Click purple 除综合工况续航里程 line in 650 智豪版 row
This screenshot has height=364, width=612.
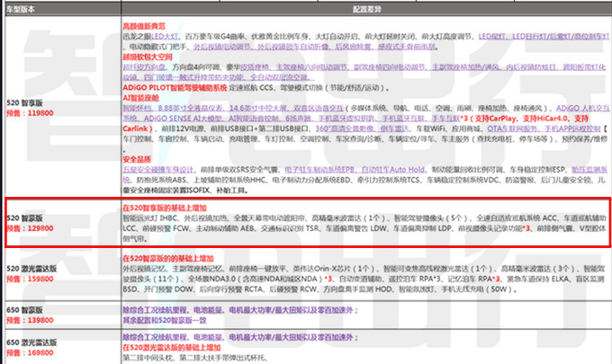[x=241, y=310]
